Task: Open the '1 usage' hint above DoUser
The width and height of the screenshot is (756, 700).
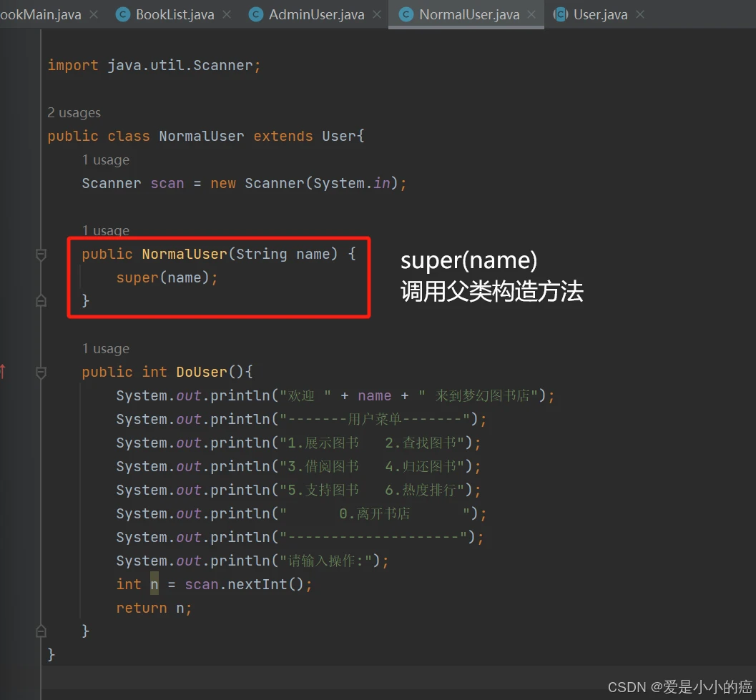Action: 106,348
